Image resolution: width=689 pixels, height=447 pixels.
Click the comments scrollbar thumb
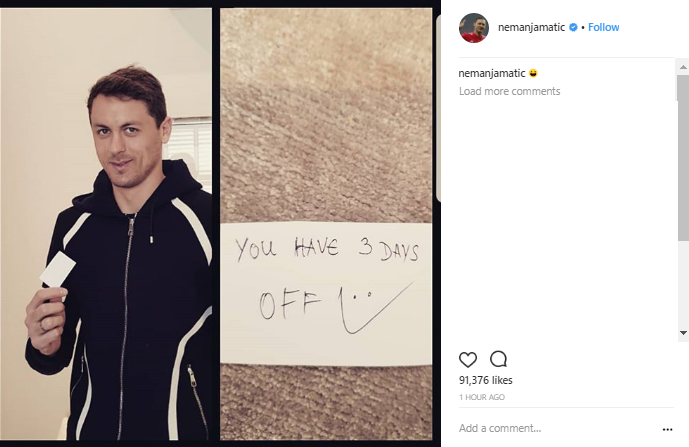(x=683, y=157)
